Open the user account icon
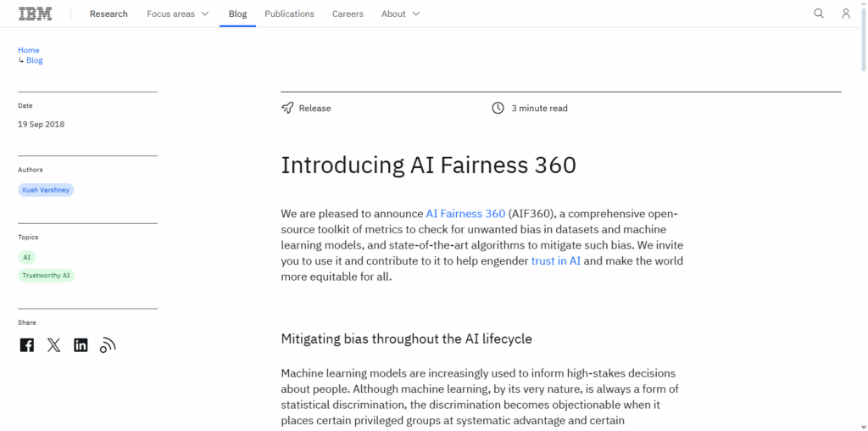The image size is (868, 431). click(x=846, y=14)
